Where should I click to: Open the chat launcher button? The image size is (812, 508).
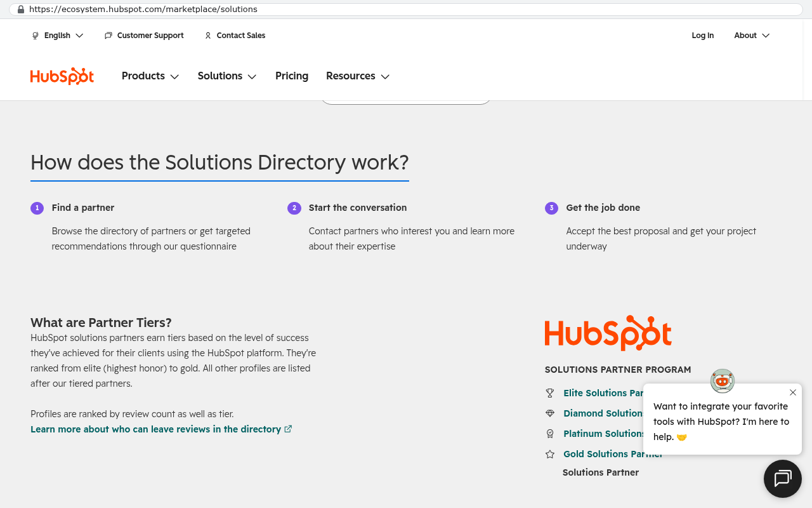[x=783, y=479]
